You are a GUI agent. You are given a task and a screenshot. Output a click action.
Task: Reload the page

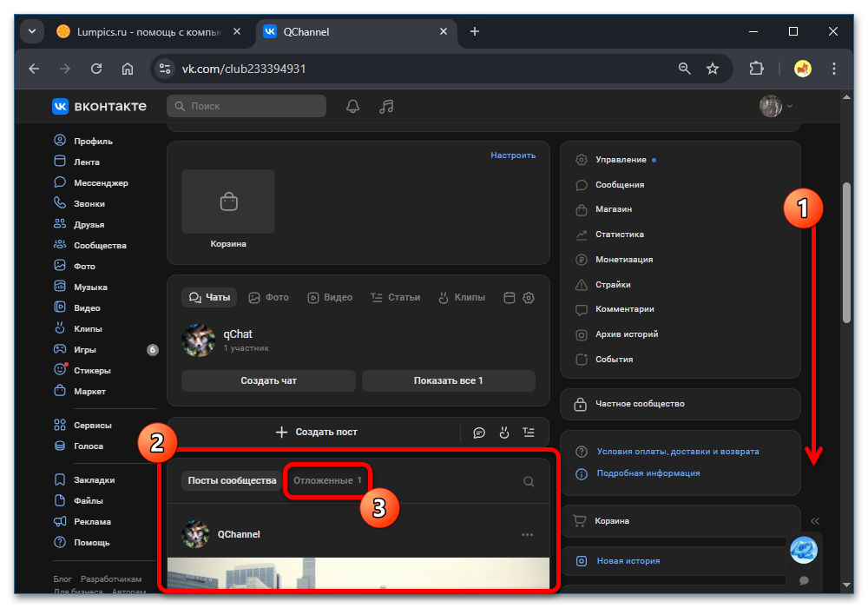tap(96, 69)
